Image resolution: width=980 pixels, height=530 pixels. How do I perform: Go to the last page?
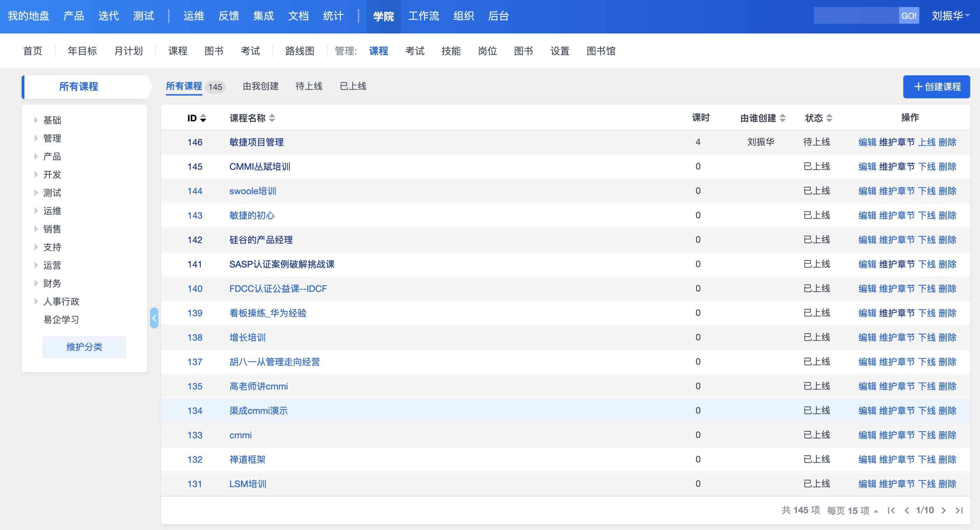(959, 510)
